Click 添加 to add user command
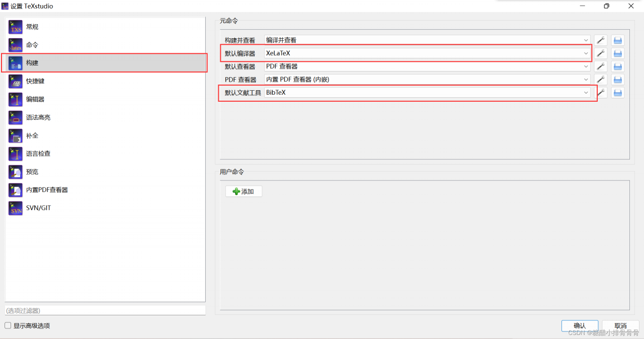 tap(244, 191)
